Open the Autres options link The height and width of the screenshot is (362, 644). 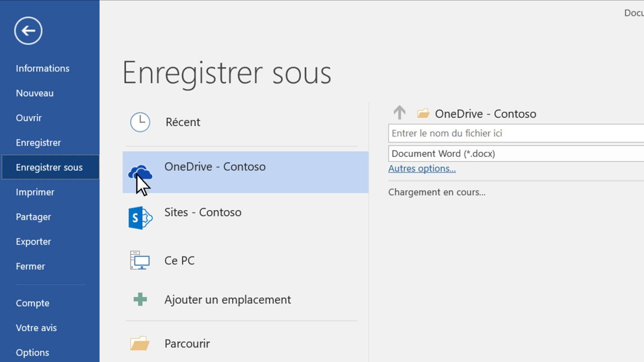coord(422,168)
